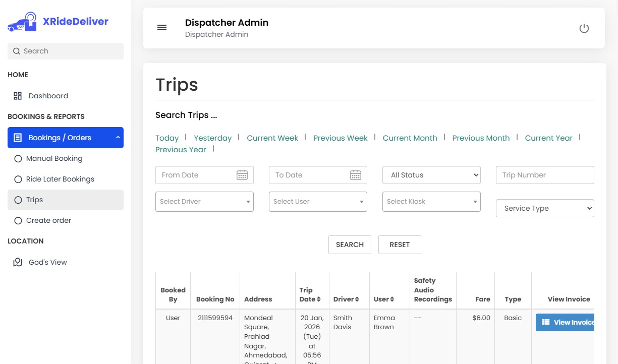The width and height of the screenshot is (618, 364).
Task: Click the XRideDeliver logo
Action: click(58, 22)
